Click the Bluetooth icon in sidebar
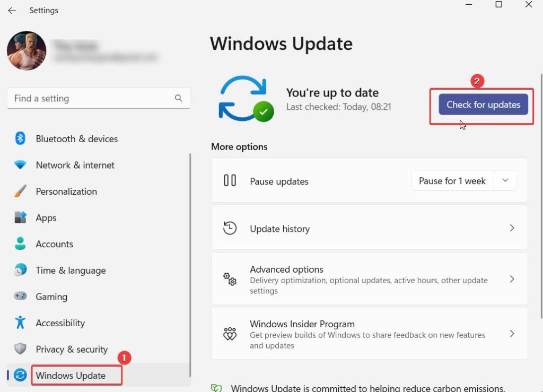Image resolution: width=543 pixels, height=392 pixels. pyautogui.click(x=20, y=138)
